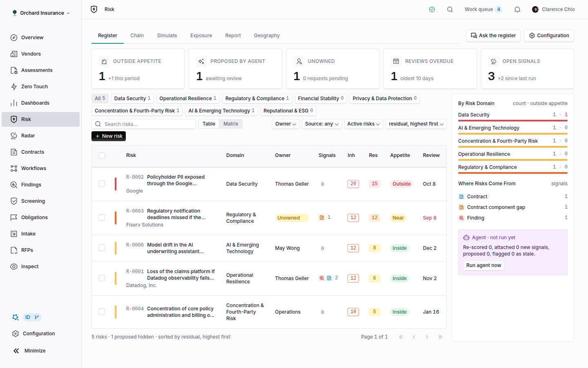This screenshot has width=588, height=368.
Task: Check the R-0001 claims platform row checkbox
Action: [102, 278]
